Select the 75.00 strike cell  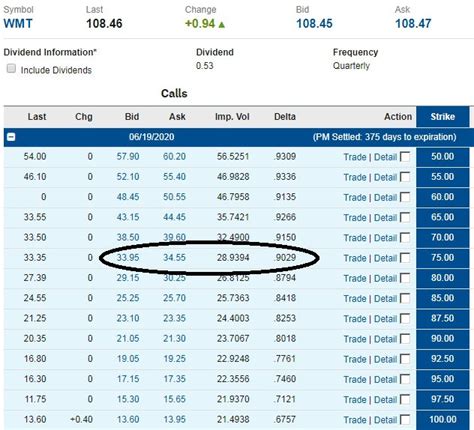(x=443, y=258)
